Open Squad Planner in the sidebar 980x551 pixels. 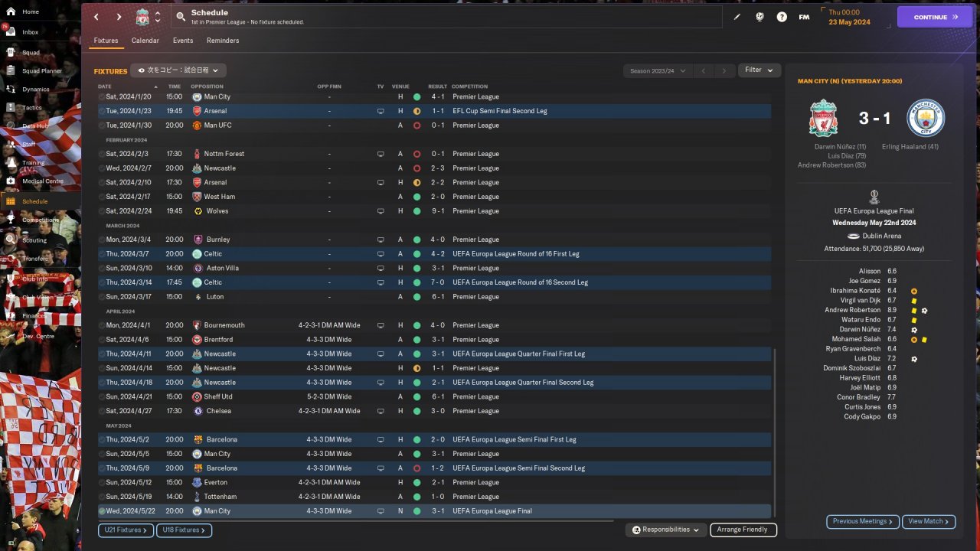click(x=42, y=71)
